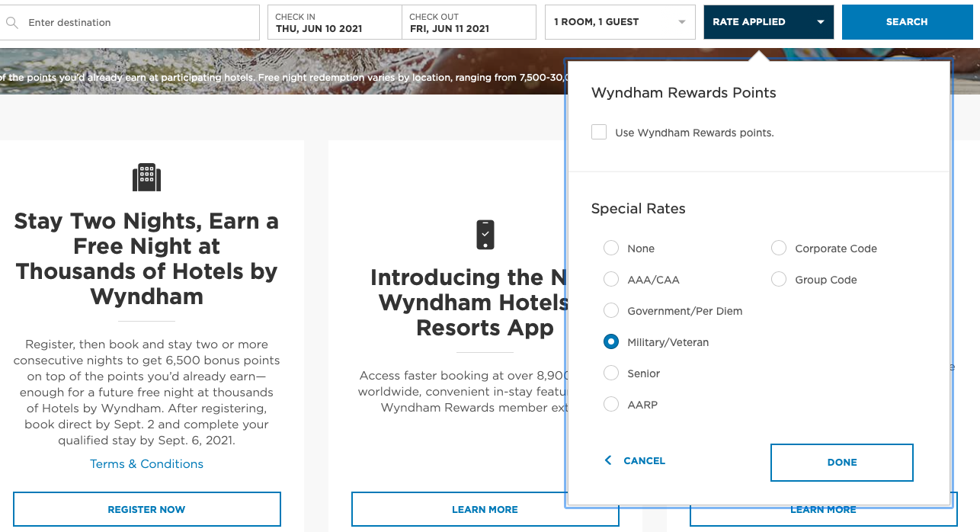Open the Check In date picker
This screenshot has width=980, height=532.
coord(335,22)
